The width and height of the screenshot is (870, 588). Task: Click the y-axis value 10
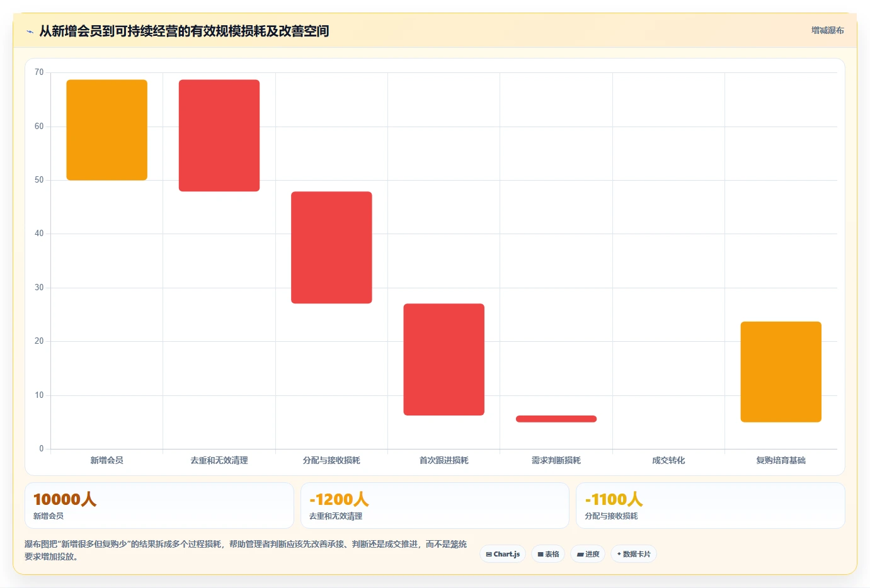click(x=39, y=395)
